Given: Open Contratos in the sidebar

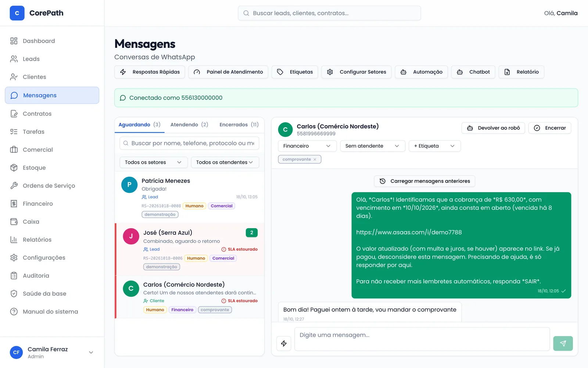Looking at the screenshot, I should [52, 114].
